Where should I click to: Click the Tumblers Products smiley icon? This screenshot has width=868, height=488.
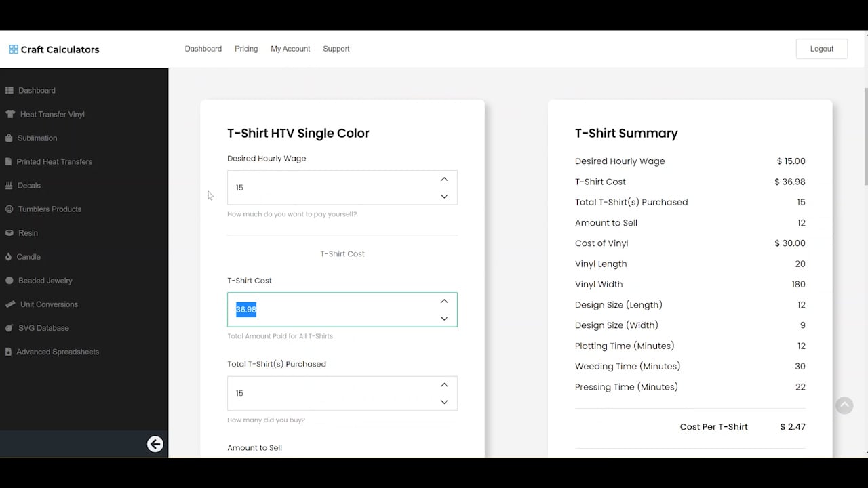pyautogui.click(x=9, y=209)
